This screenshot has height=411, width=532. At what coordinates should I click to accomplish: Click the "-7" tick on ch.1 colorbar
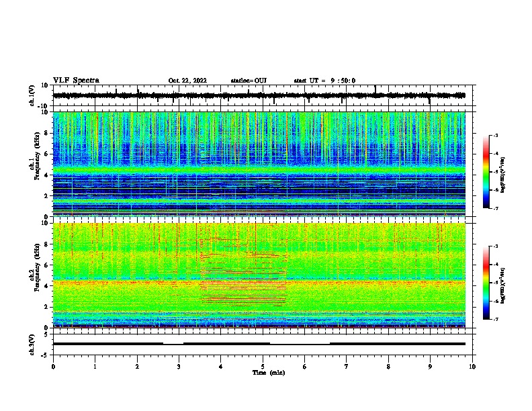click(x=495, y=208)
